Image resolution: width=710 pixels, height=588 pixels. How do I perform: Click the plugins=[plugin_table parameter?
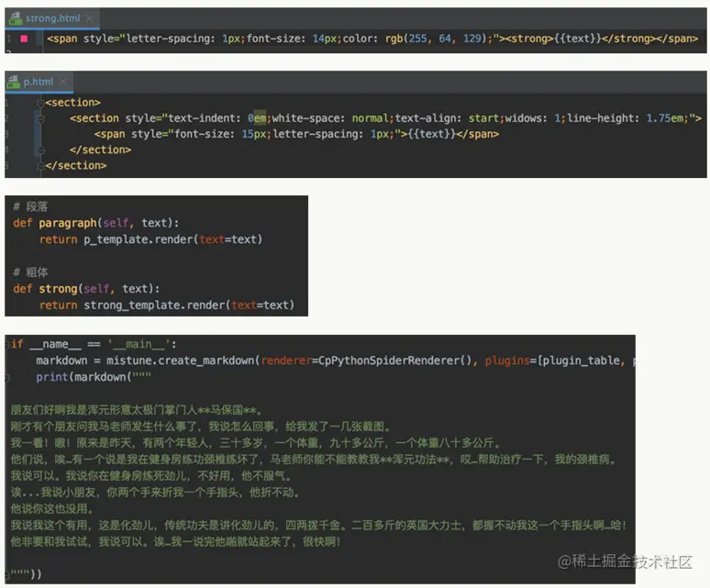coord(552,361)
